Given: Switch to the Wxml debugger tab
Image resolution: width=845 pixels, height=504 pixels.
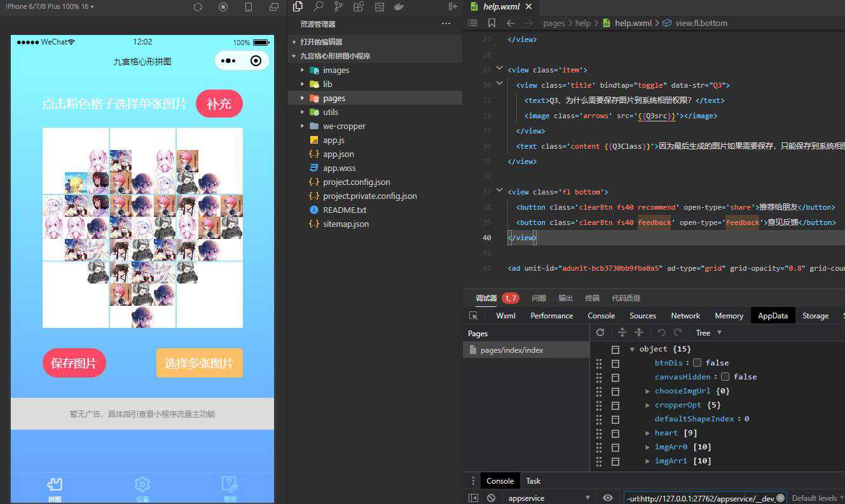Looking at the screenshot, I should click(x=505, y=316).
